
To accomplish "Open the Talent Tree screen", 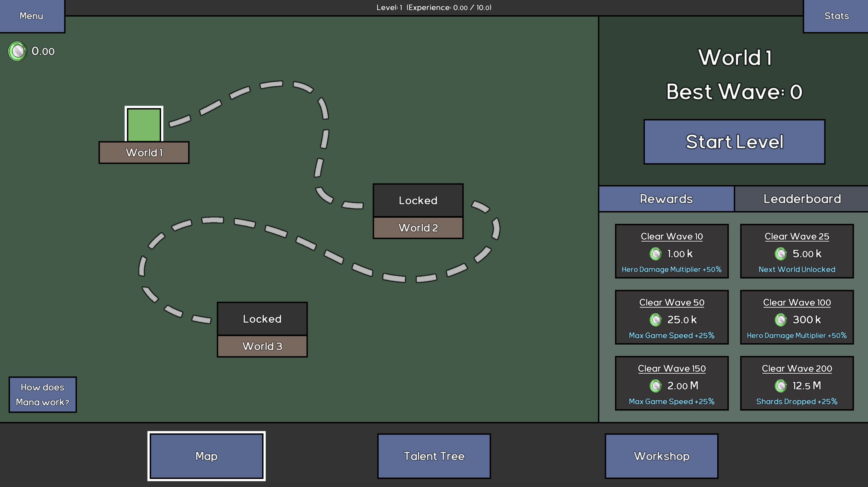I will coord(434,456).
